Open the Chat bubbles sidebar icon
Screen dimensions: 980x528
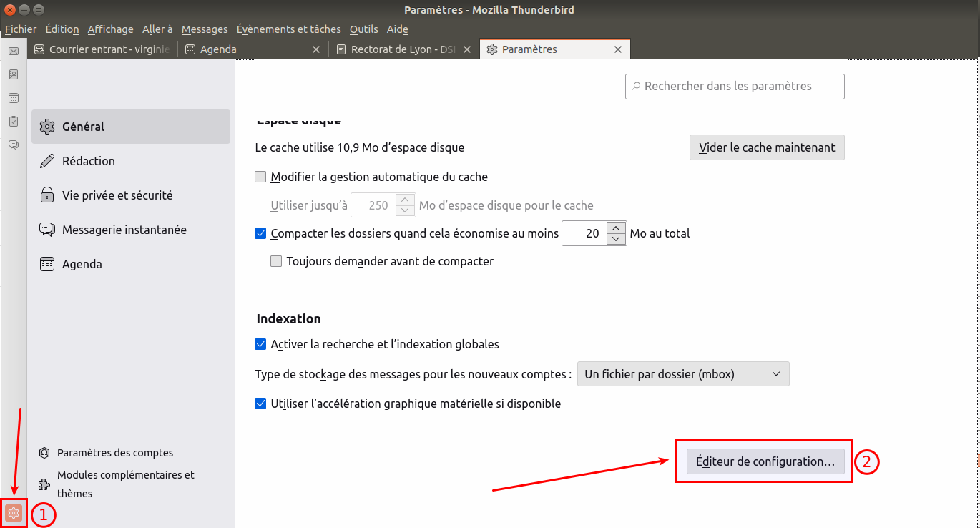pos(13,145)
